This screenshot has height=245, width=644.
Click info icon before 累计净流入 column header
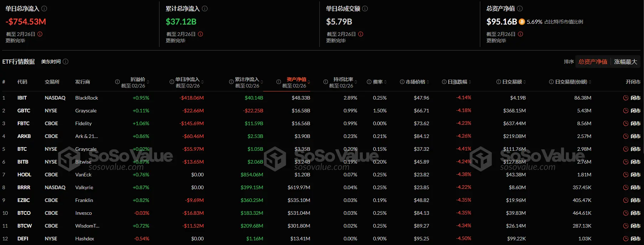pyautogui.click(x=231, y=82)
